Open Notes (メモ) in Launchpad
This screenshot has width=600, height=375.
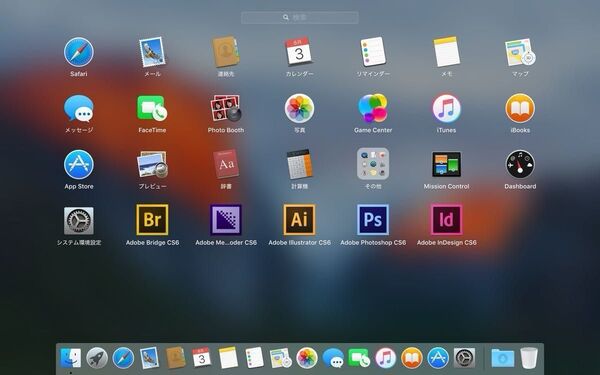[x=446, y=52]
